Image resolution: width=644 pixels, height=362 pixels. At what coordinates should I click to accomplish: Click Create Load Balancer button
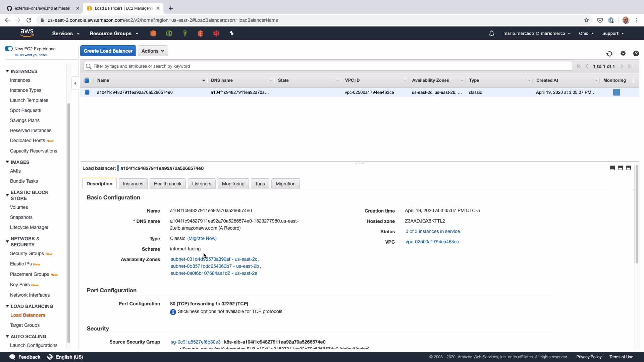(108, 51)
